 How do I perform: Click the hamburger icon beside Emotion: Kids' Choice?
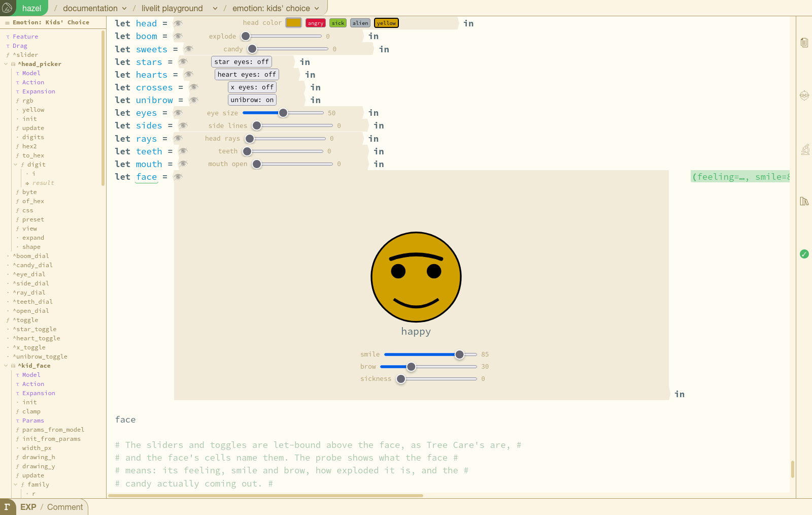tap(7, 23)
